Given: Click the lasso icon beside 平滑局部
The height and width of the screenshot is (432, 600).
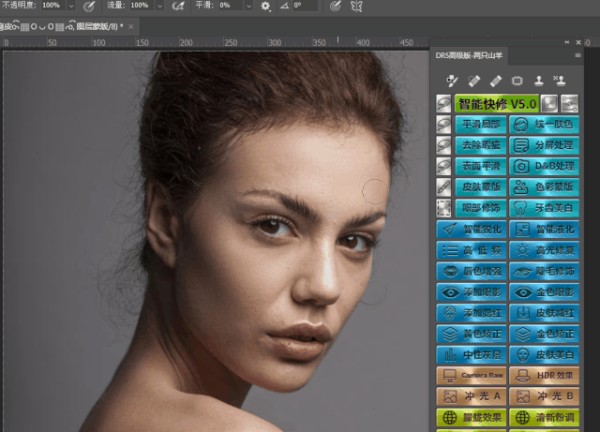Looking at the screenshot, I should 444,124.
